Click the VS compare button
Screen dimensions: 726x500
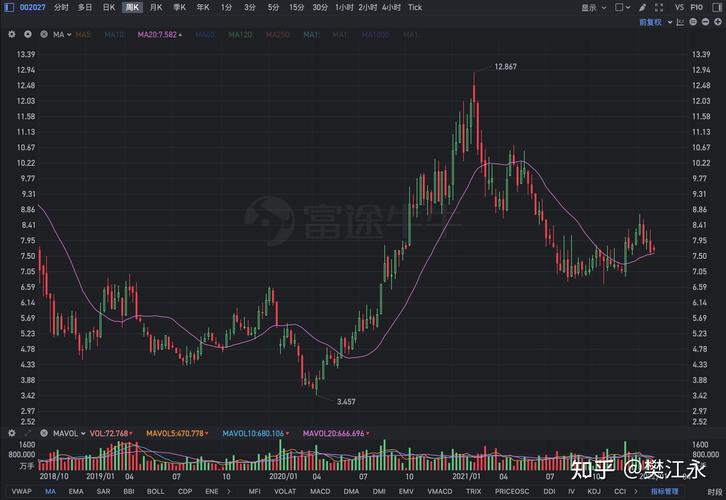680,7
